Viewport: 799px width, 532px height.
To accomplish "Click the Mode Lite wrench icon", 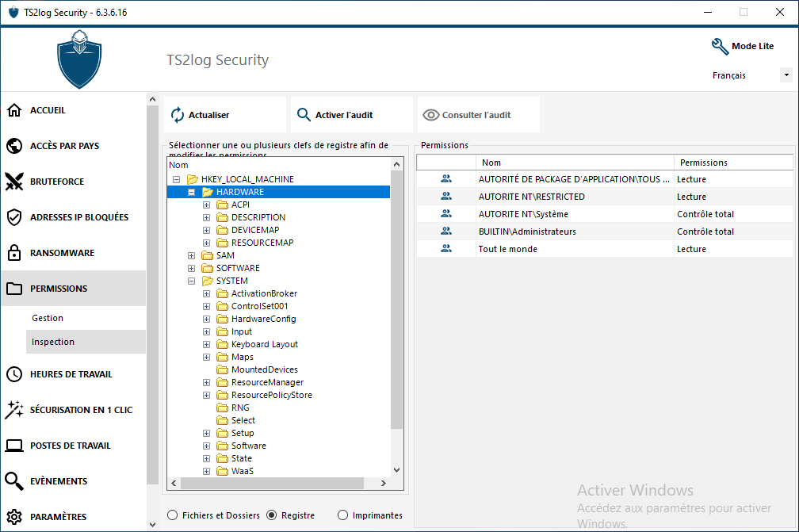I will [720, 46].
